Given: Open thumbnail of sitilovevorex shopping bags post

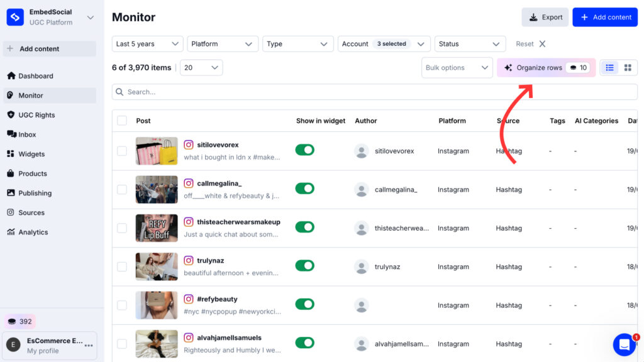Looking at the screenshot, I should click(x=157, y=151).
